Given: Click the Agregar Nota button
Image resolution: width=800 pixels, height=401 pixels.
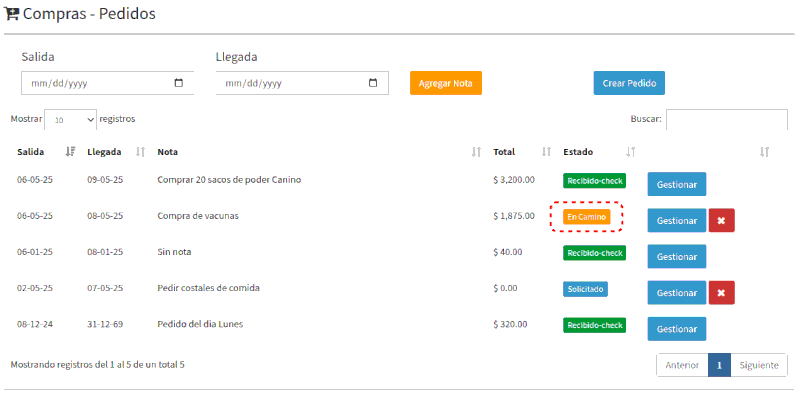Looking at the screenshot, I should [445, 83].
